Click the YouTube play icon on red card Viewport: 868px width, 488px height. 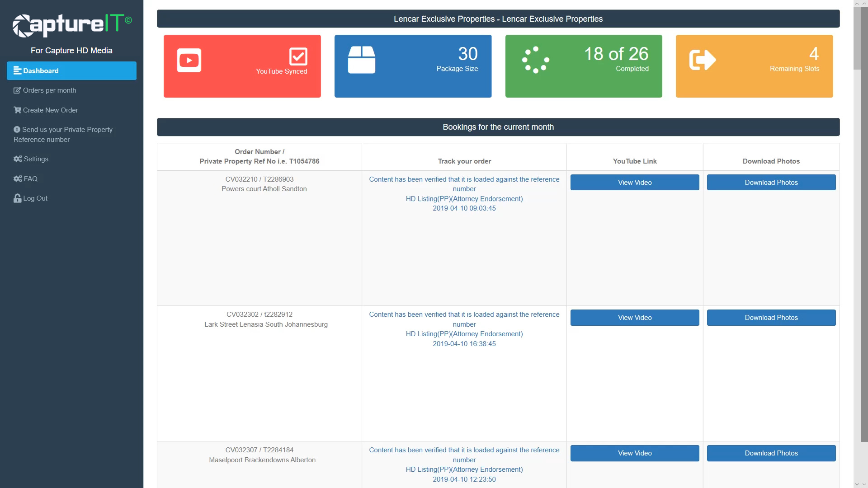coord(189,60)
